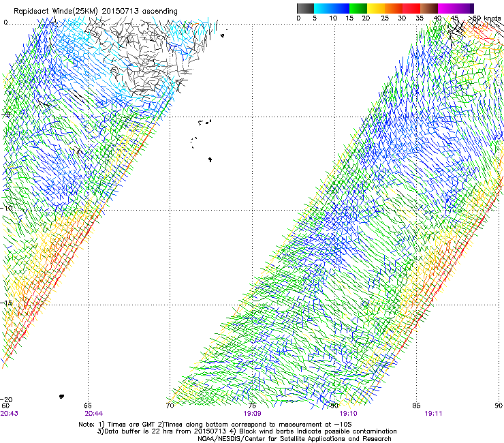Screen dimensions: 504x443
Task: Click the '20:43' pass time label
Action: pyautogui.click(x=10, y=414)
